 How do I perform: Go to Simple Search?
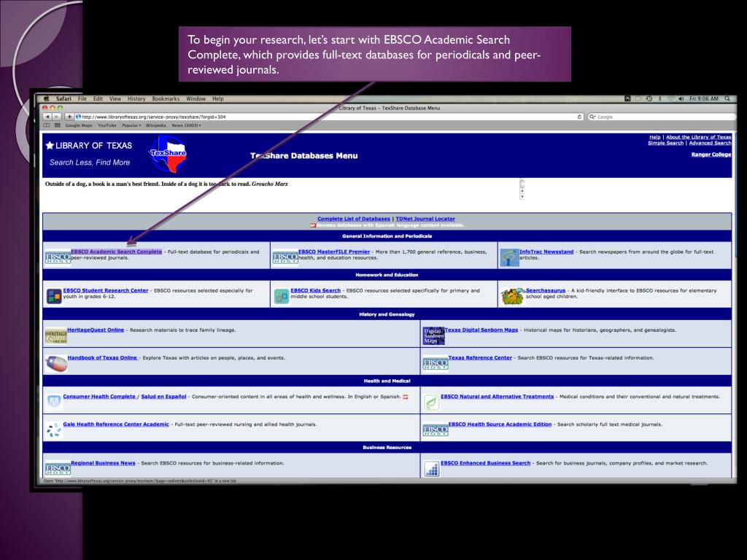coord(665,143)
